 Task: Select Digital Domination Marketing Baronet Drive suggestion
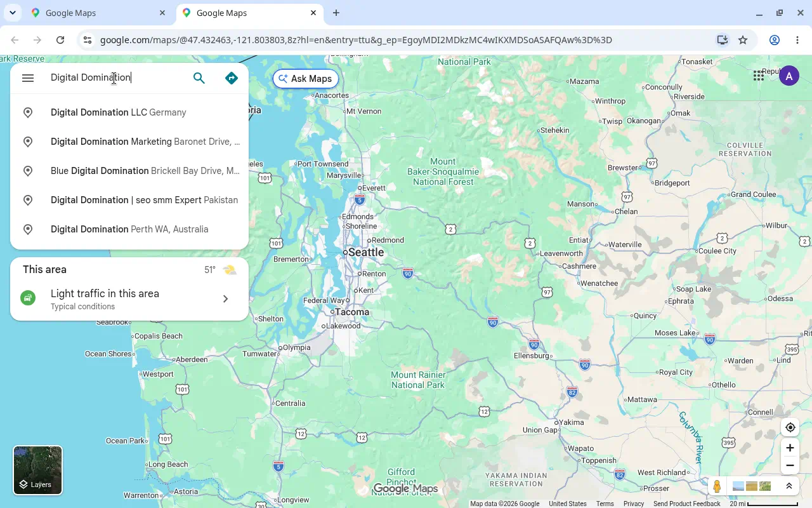[129, 142]
